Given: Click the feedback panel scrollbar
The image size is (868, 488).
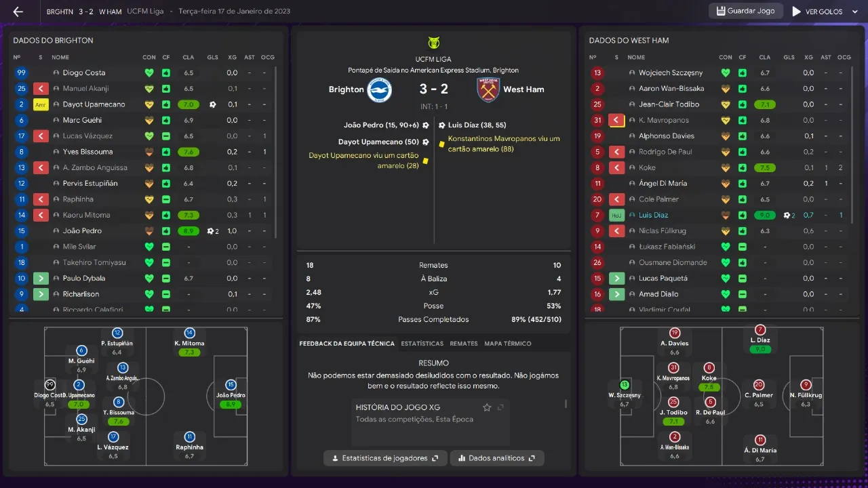Looking at the screenshot, I should tap(566, 403).
